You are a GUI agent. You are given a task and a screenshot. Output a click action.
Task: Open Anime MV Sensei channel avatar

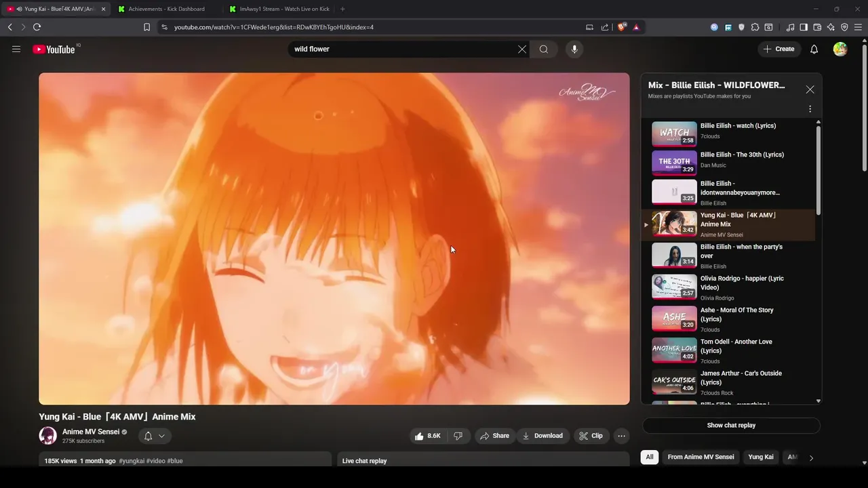(x=47, y=436)
